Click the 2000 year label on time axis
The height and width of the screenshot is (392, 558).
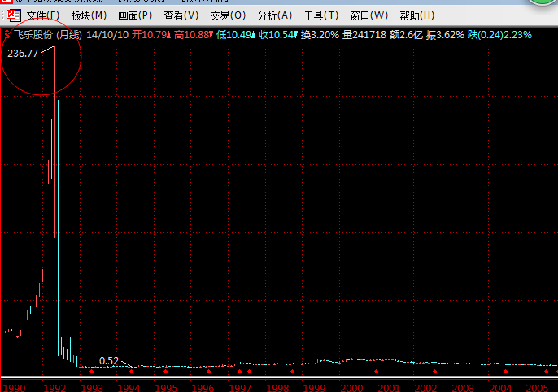click(x=351, y=387)
